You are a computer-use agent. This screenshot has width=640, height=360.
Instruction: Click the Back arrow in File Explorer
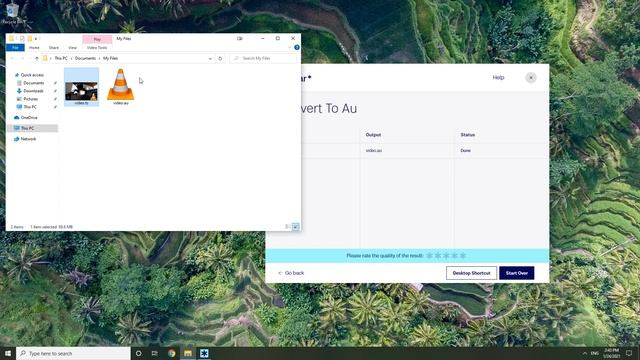[12, 58]
